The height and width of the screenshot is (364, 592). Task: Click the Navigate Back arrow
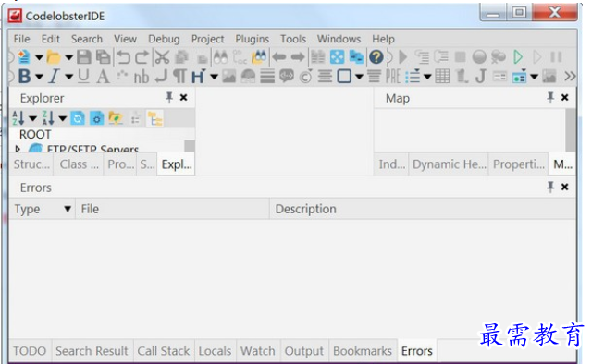point(279,57)
